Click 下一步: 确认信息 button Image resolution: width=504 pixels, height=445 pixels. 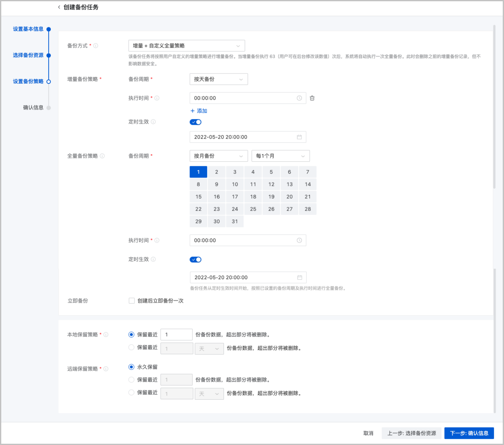pos(469,433)
